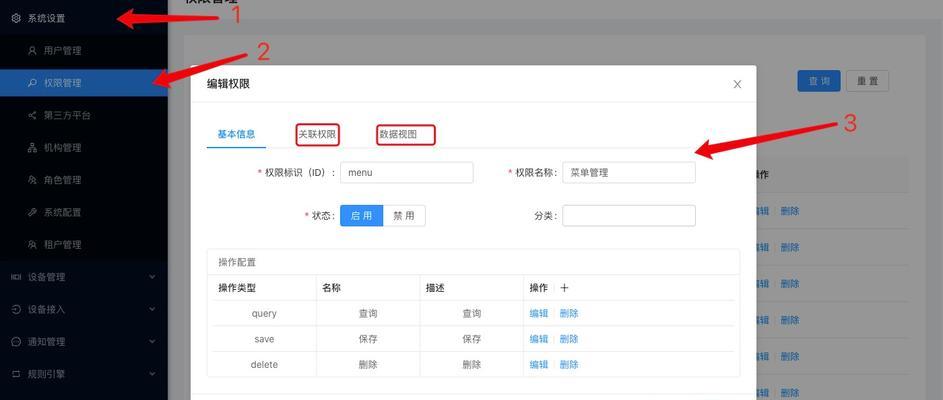Delete the save operation row
The width and height of the screenshot is (943, 400).
coord(569,339)
